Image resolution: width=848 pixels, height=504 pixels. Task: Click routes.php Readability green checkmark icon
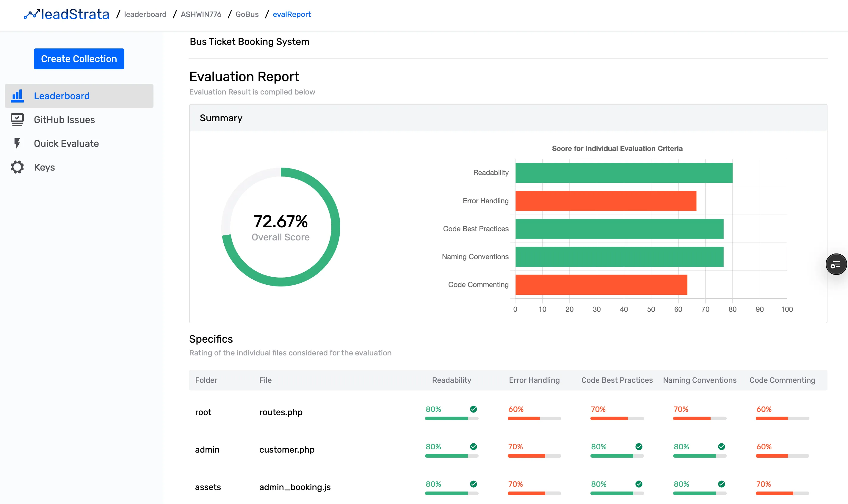tap(473, 409)
